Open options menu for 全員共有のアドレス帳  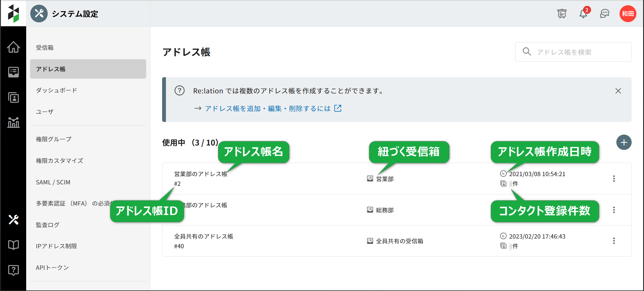[x=614, y=241]
